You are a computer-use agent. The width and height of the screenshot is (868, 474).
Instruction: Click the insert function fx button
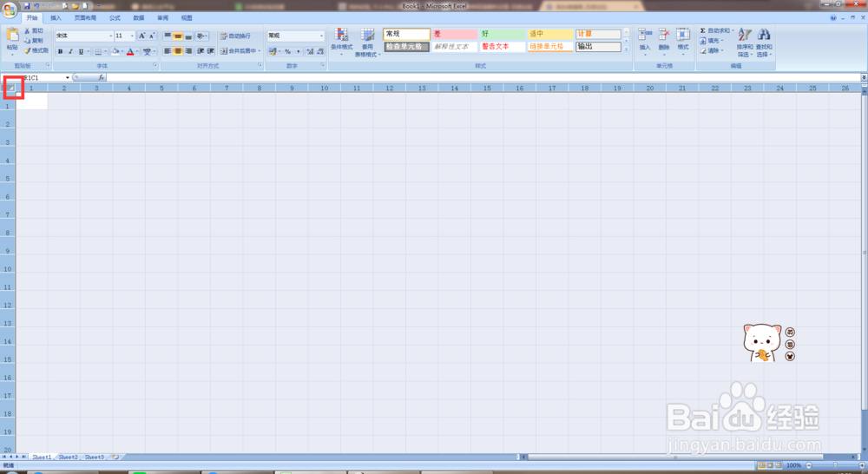tap(101, 77)
